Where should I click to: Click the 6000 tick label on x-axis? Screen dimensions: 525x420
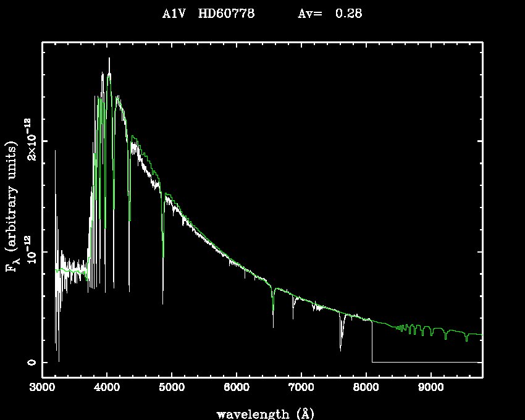(237, 388)
